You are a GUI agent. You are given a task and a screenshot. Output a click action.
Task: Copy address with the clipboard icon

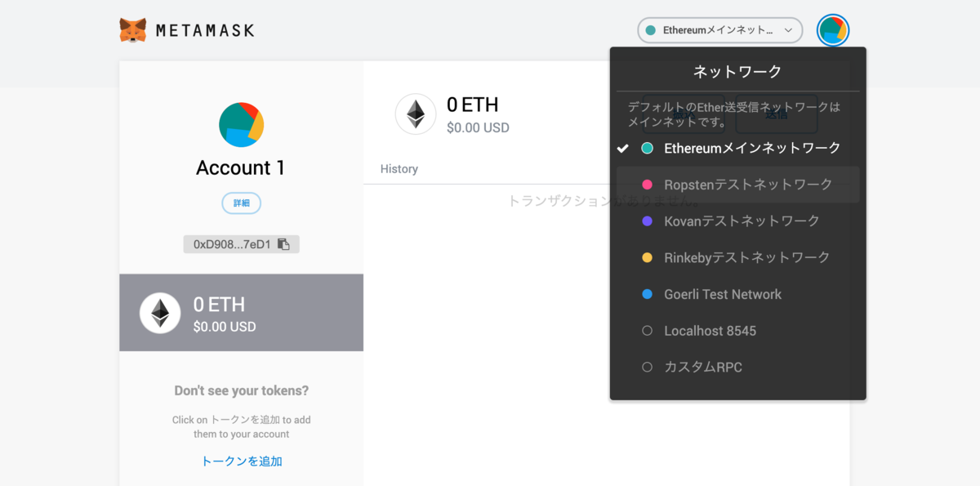(x=283, y=244)
